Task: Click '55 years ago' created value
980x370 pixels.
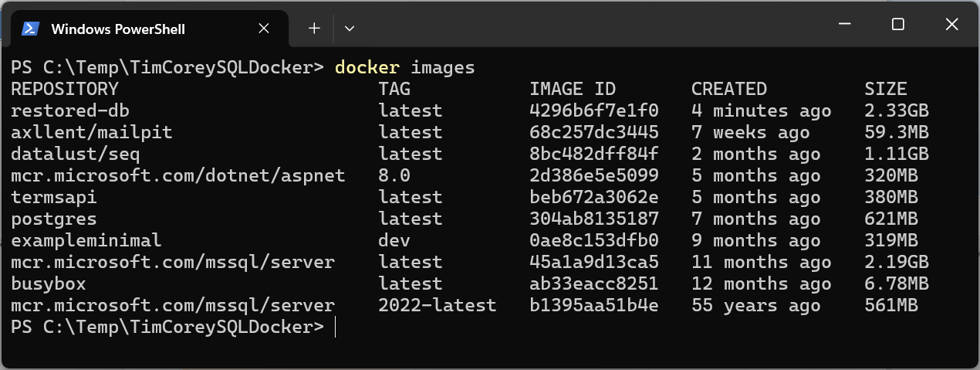Action: point(756,305)
